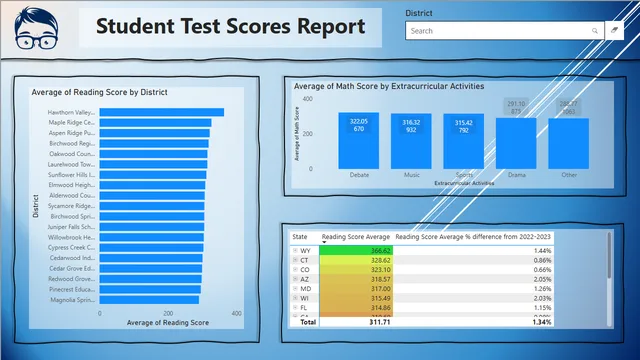Click the eraser clear-selections icon
Viewport: 640px width, 360px height.
614,30
